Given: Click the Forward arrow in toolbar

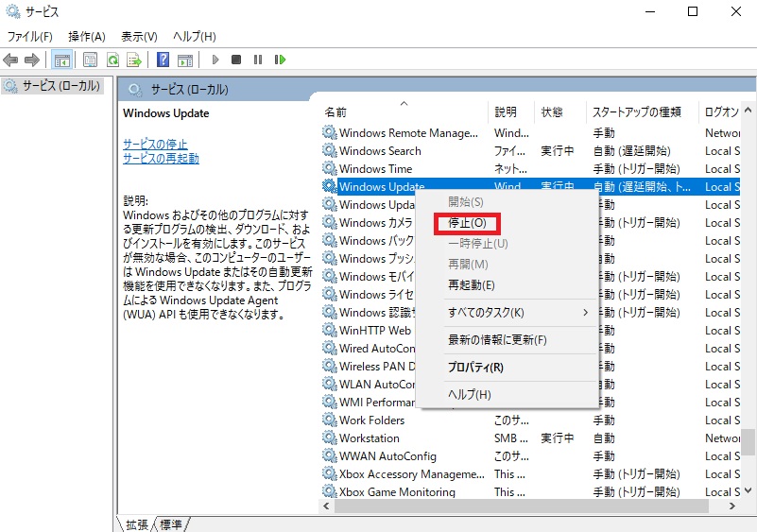Looking at the screenshot, I should click(x=31, y=60).
